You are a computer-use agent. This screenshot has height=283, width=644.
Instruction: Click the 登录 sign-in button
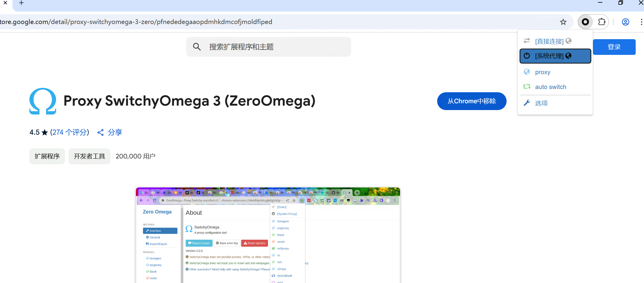[614, 47]
